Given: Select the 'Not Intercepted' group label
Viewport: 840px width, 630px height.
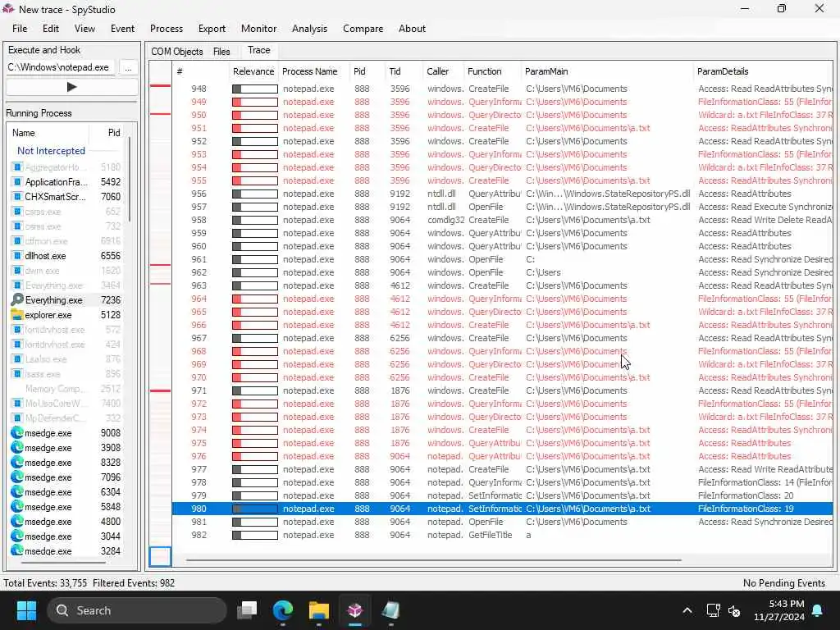Looking at the screenshot, I should coord(51,151).
